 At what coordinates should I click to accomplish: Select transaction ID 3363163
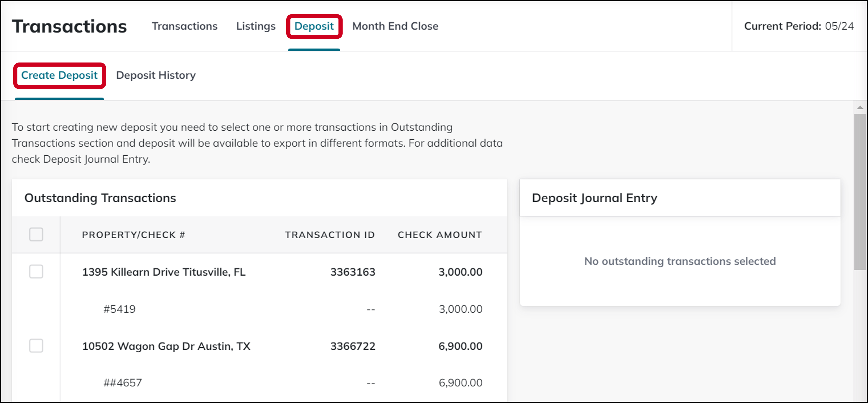[x=352, y=272]
